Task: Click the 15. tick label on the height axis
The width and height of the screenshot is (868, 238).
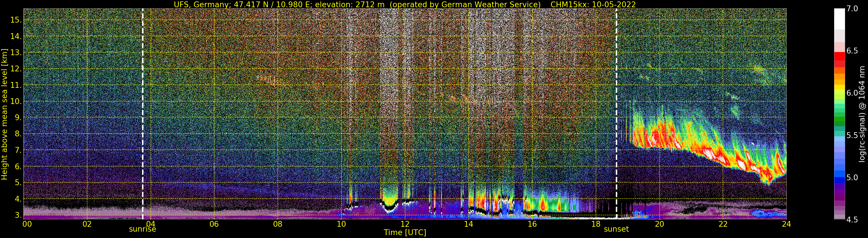Action: pos(16,20)
